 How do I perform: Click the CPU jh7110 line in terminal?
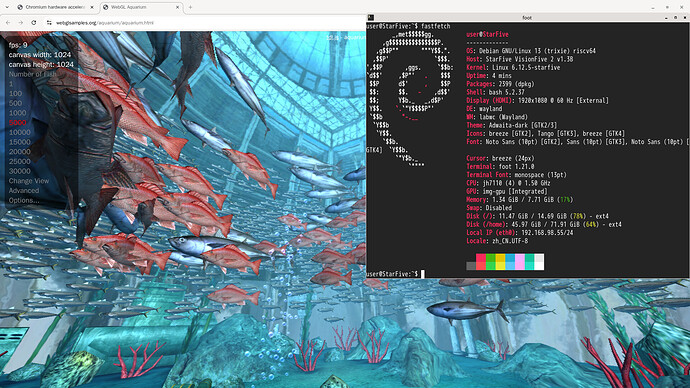[x=508, y=183]
